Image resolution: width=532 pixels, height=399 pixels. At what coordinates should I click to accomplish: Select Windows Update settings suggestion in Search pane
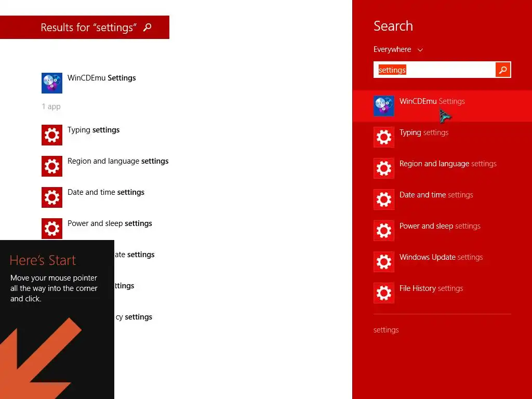(x=442, y=262)
